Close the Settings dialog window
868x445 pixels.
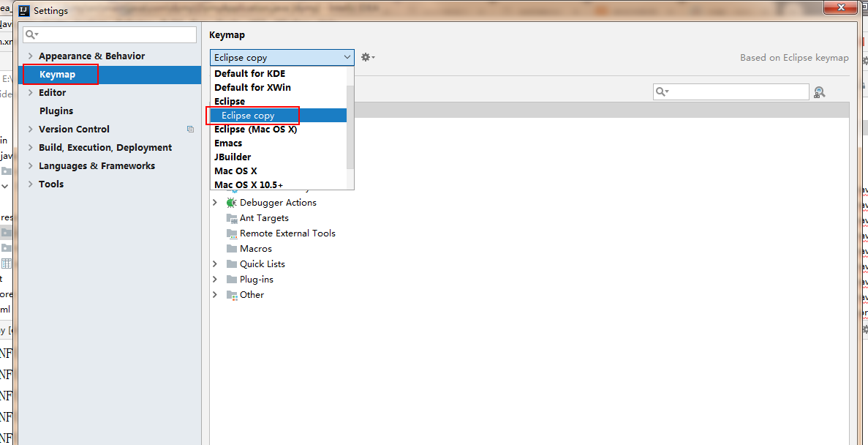pyautogui.click(x=842, y=7)
